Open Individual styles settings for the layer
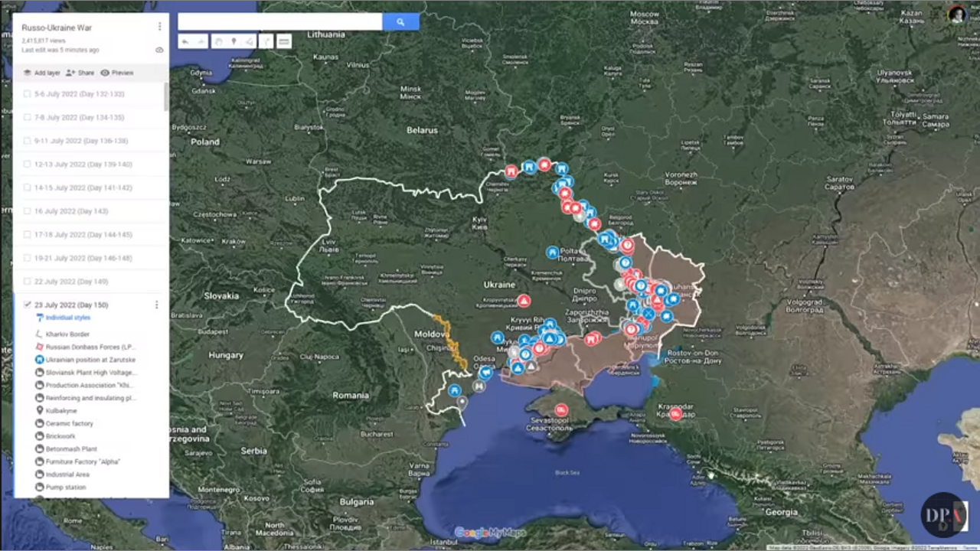980x551 pixels. coord(67,318)
